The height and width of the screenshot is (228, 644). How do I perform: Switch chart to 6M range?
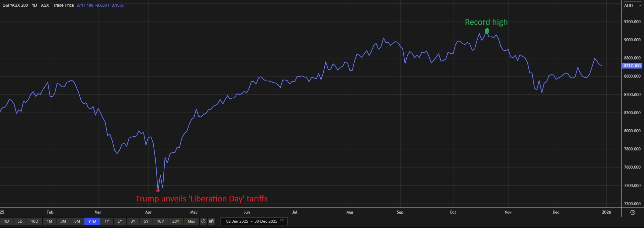(77, 221)
